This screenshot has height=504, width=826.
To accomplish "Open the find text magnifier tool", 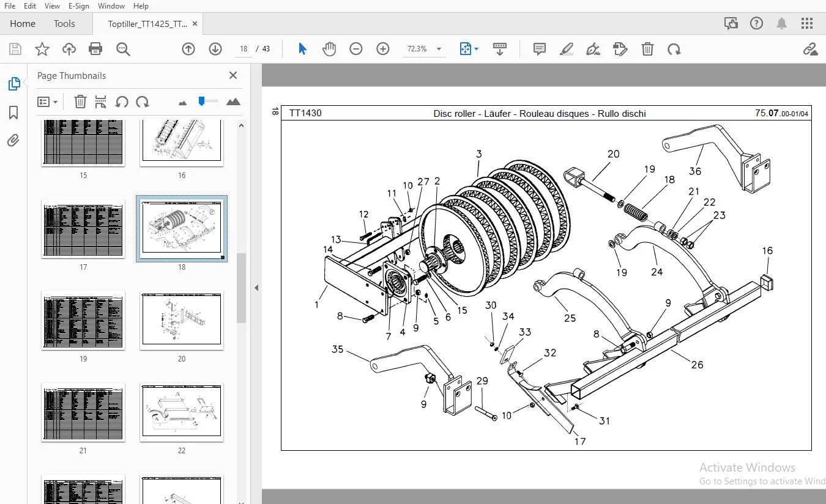I will pos(123,50).
